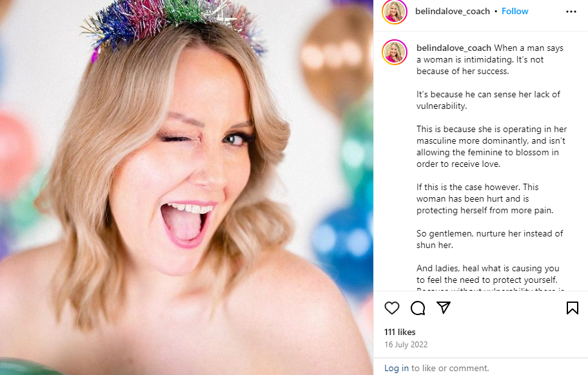
Task: Click the paragraph starting "This is because she"
Action: 491,146
